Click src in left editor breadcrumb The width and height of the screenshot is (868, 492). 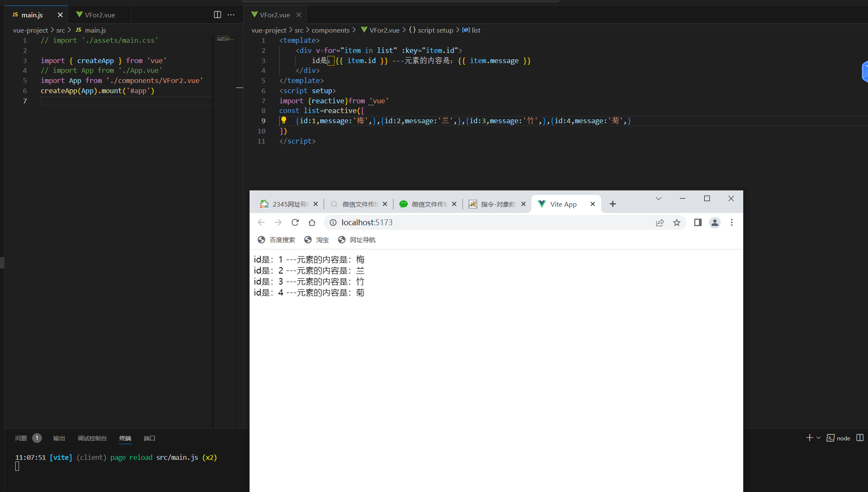(x=60, y=30)
